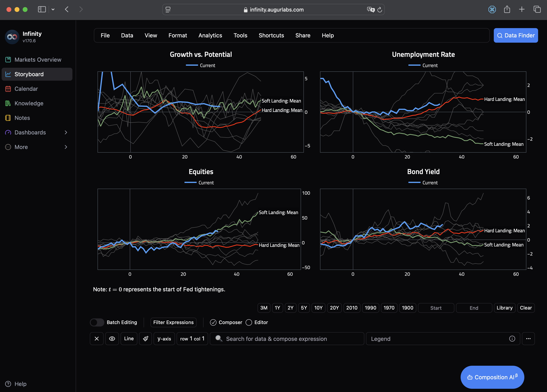The width and height of the screenshot is (547, 392).
Task: Click the paint brush style icon
Action: tap(145, 339)
